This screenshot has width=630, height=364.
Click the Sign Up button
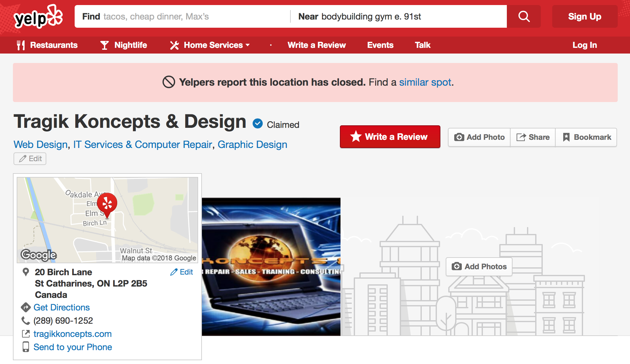pyautogui.click(x=585, y=16)
